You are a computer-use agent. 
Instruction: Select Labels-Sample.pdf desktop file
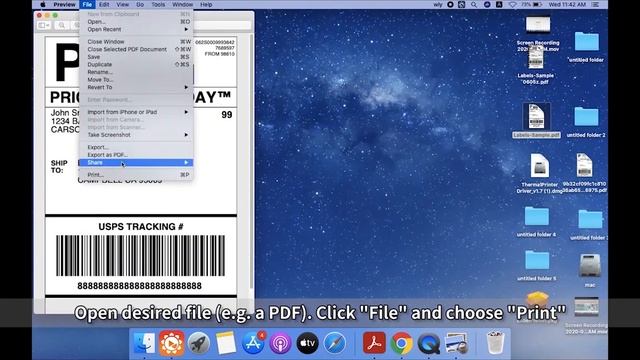[536, 120]
